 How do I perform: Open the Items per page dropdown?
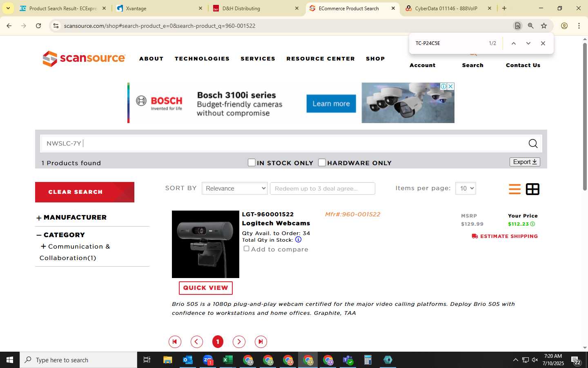point(465,188)
